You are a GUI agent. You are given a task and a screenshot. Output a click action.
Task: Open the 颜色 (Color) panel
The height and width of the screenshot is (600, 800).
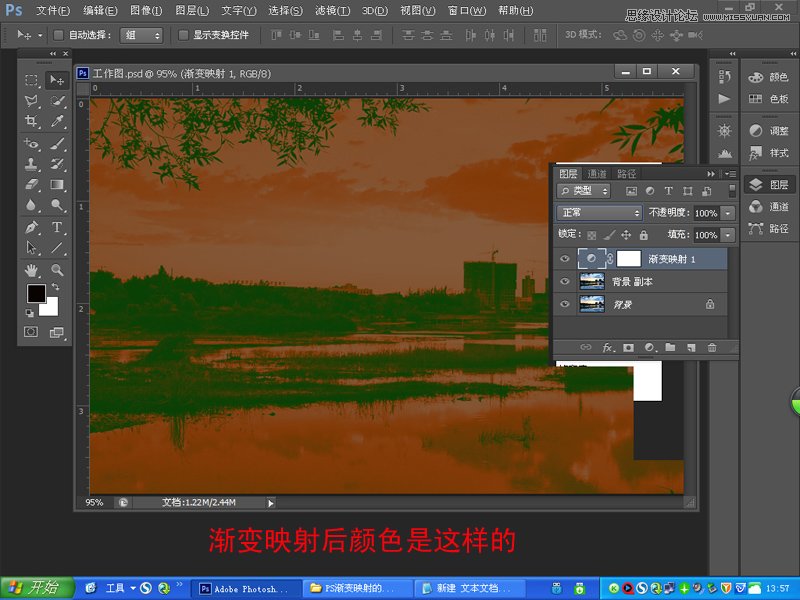(x=772, y=77)
